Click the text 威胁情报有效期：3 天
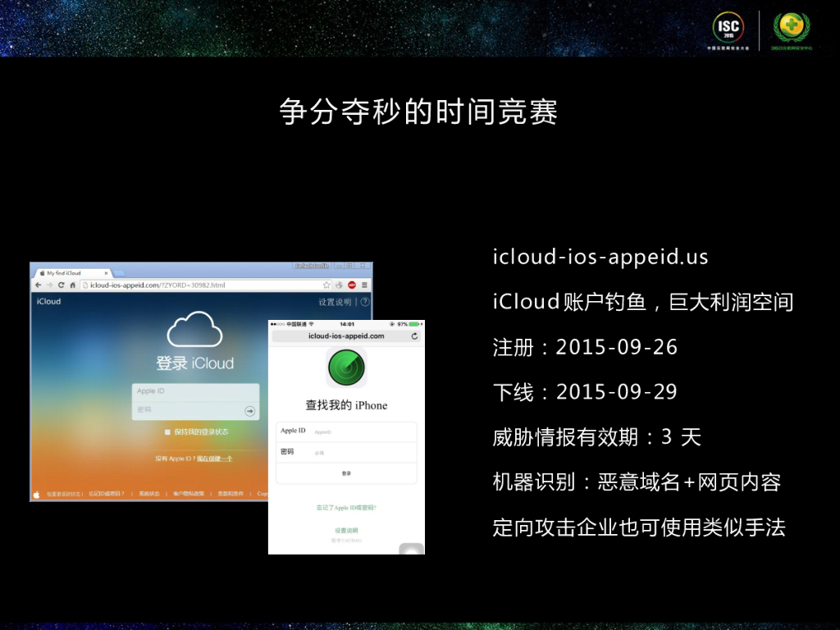 tap(597, 437)
